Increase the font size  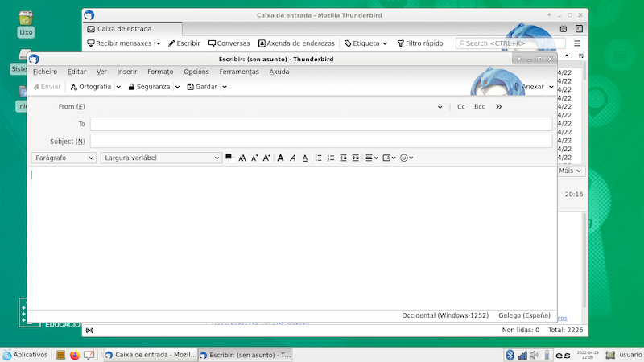266,158
